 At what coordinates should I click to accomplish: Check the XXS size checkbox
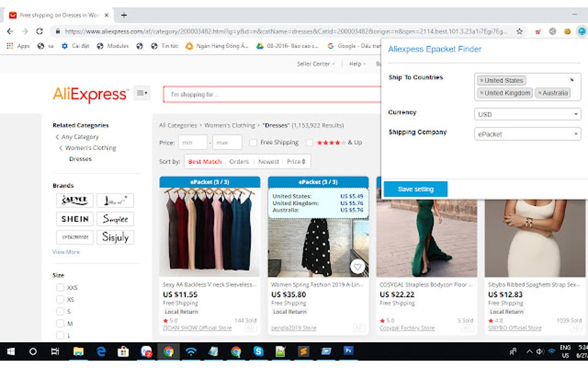(60, 287)
